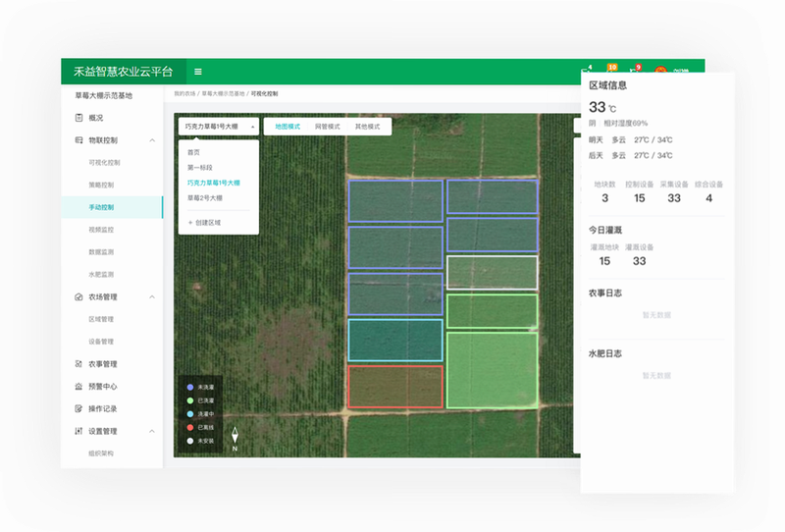The image size is (785, 532).
Task: Select highlighted 巧克力草莓1号大棚 list option
Action: [214, 183]
